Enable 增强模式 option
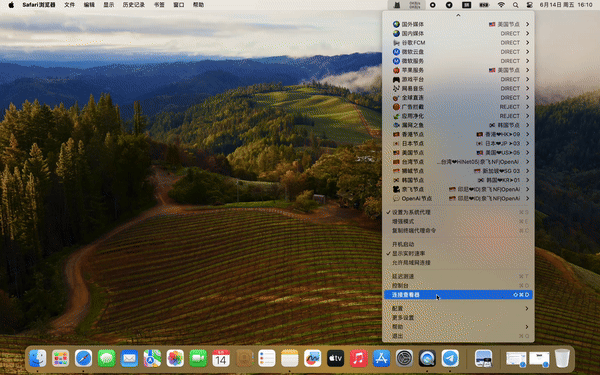 tap(458, 222)
